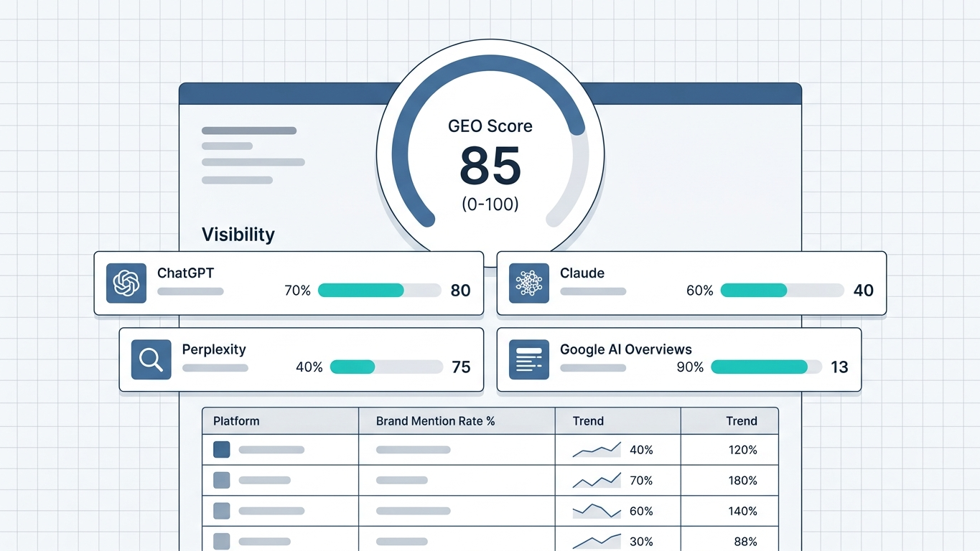
Task: Click the 30% cell in the table
Action: click(641, 542)
